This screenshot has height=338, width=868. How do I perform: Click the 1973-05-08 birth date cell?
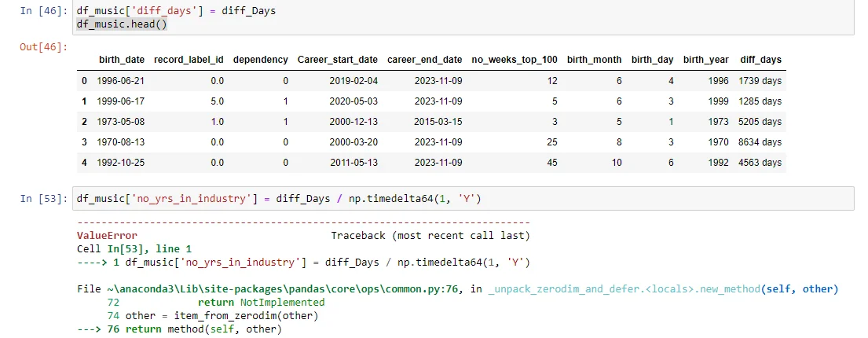tap(121, 122)
